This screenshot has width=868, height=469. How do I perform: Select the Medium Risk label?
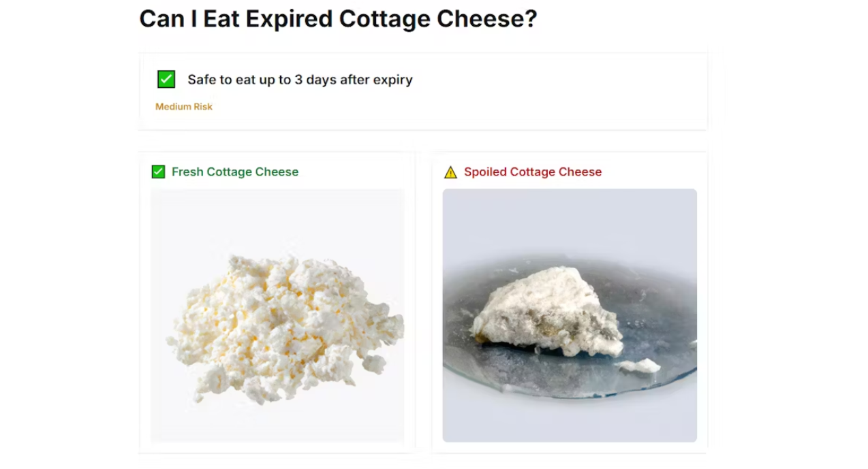(184, 107)
